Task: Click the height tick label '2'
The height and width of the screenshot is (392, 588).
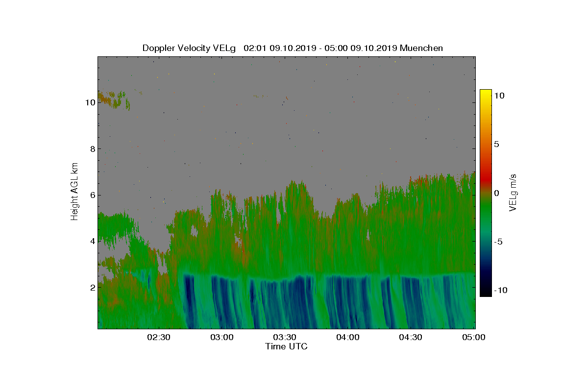Action: click(92, 288)
